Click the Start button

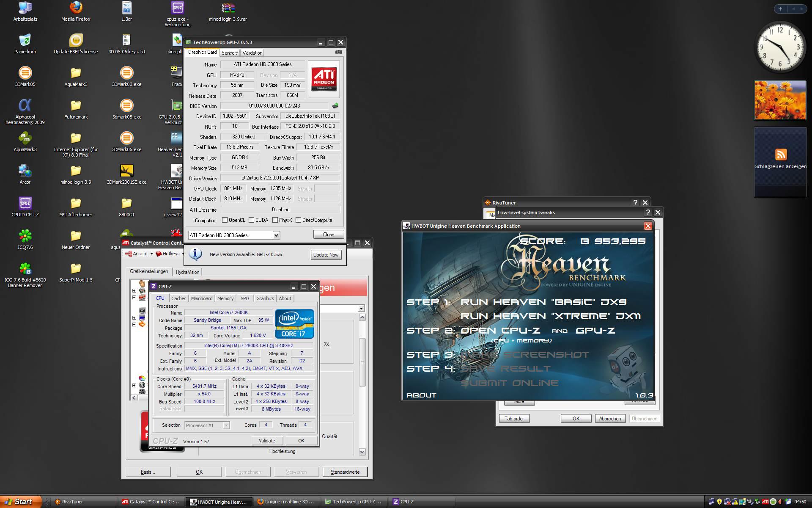coord(21,502)
